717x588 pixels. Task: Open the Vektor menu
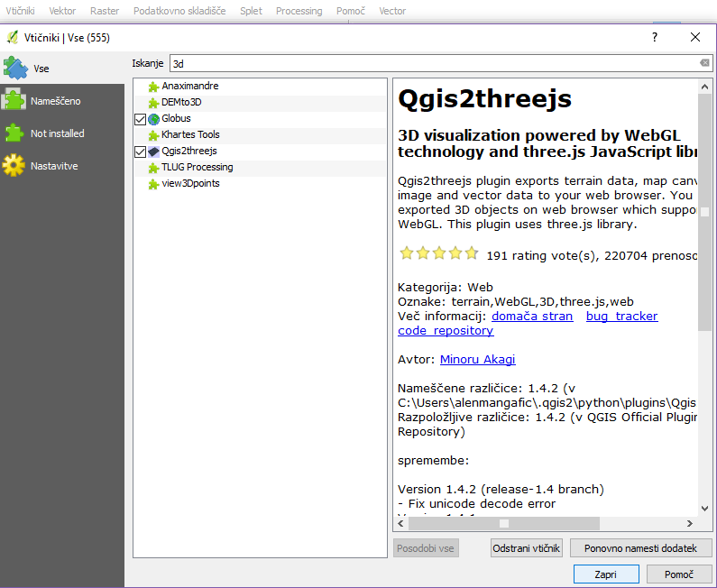62,11
